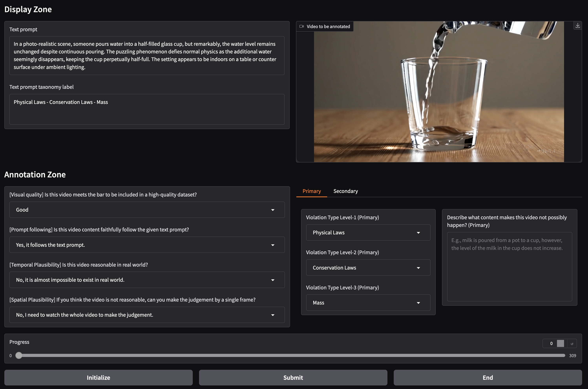Image resolution: width=588 pixels, height=389 pixels.
Task: Open Violation Type Level-3 Mass dropdown
Action: coord(418,303)
